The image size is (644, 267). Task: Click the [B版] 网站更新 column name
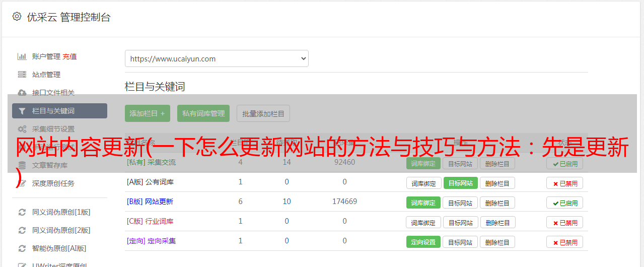click(150, 202)
